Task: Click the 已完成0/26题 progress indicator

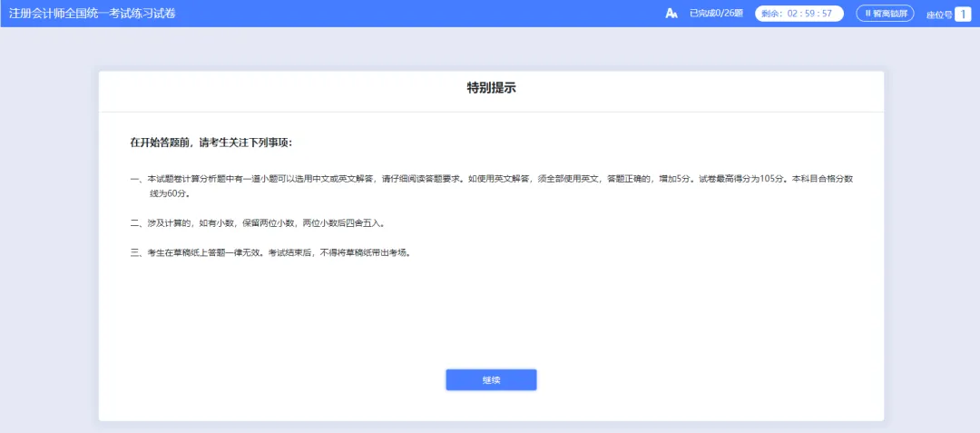Action: point(716,14)
